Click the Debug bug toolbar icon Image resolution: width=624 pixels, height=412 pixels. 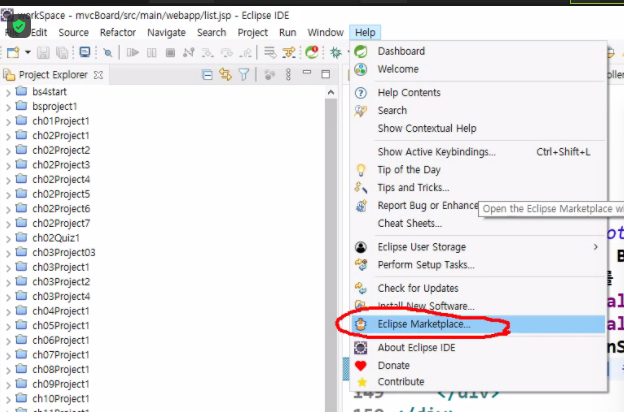point(336,53)
